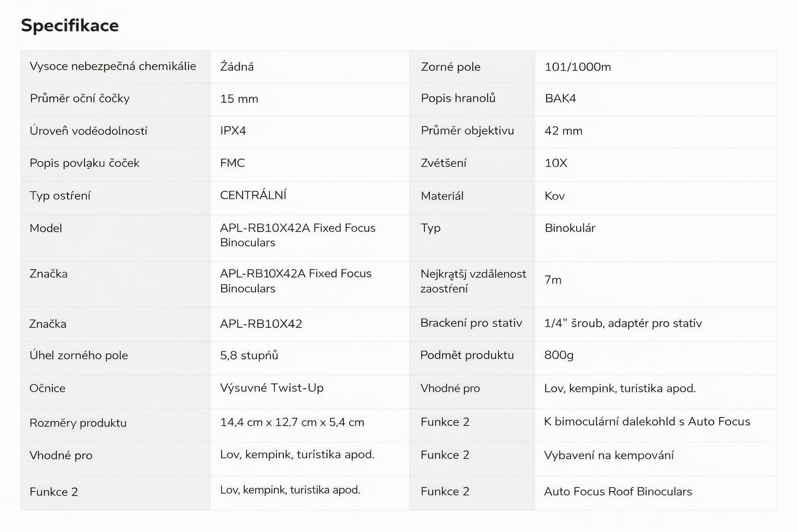
Task: Select the 'IPX4' waterproof level value
Action: [x=233, y=131]
